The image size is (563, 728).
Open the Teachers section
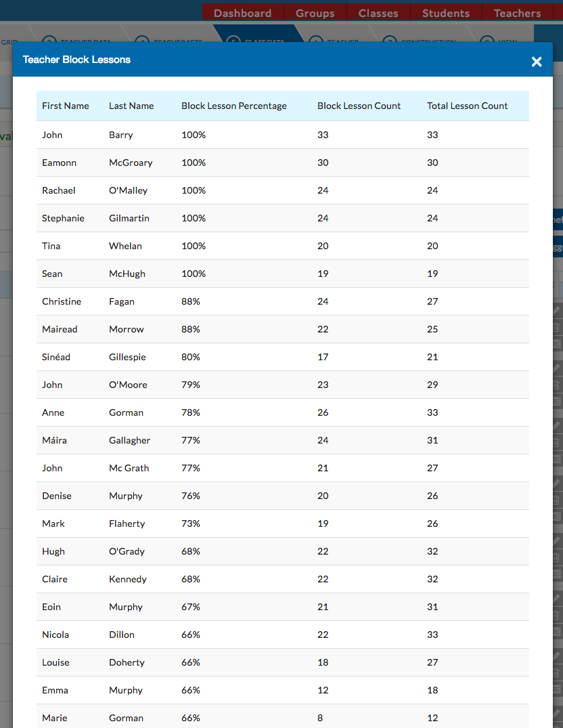[x=516, y=12]
